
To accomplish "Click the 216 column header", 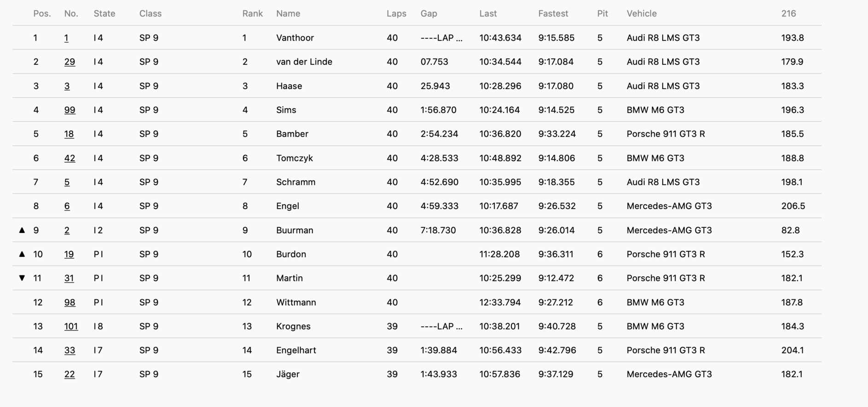I will tap(788, 13).
